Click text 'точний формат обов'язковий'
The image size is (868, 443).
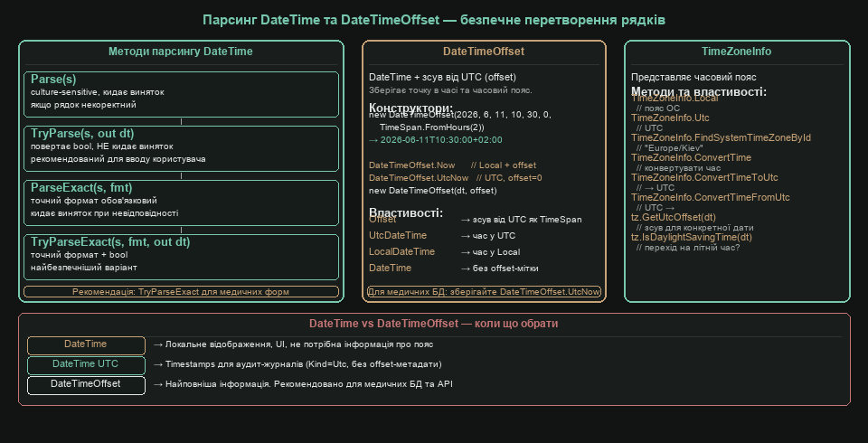pyautogui.click(x=94, y=201)
